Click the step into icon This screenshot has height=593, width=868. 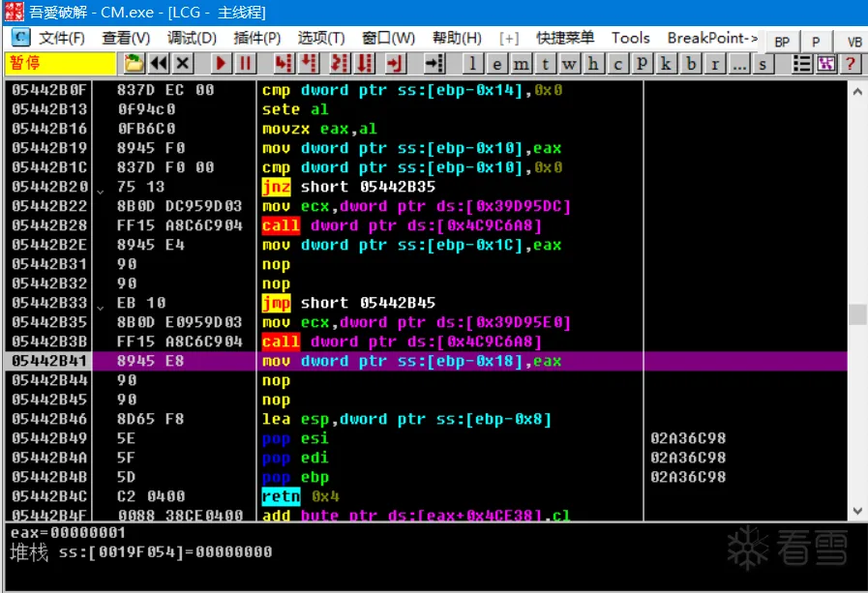(284, 63)
